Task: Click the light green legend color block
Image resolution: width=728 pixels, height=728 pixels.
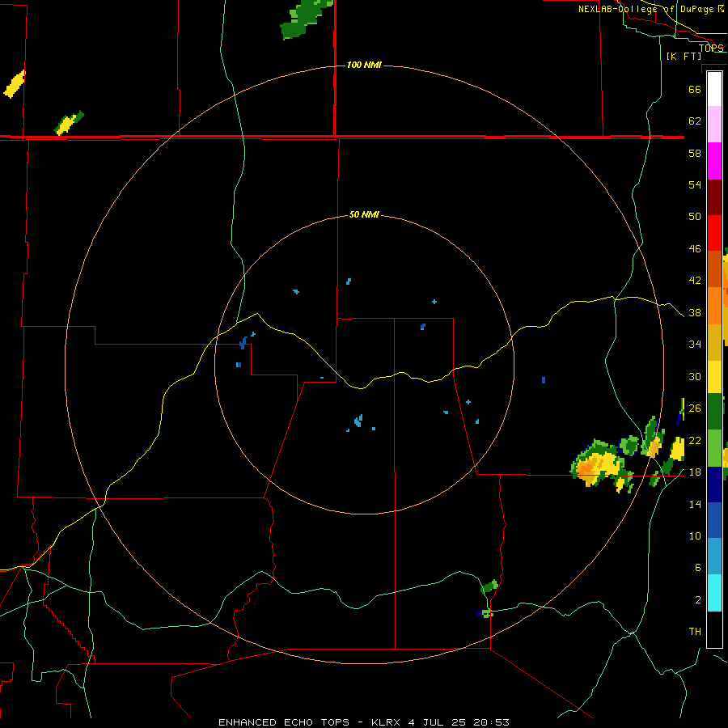Action: tap(714, 448)
